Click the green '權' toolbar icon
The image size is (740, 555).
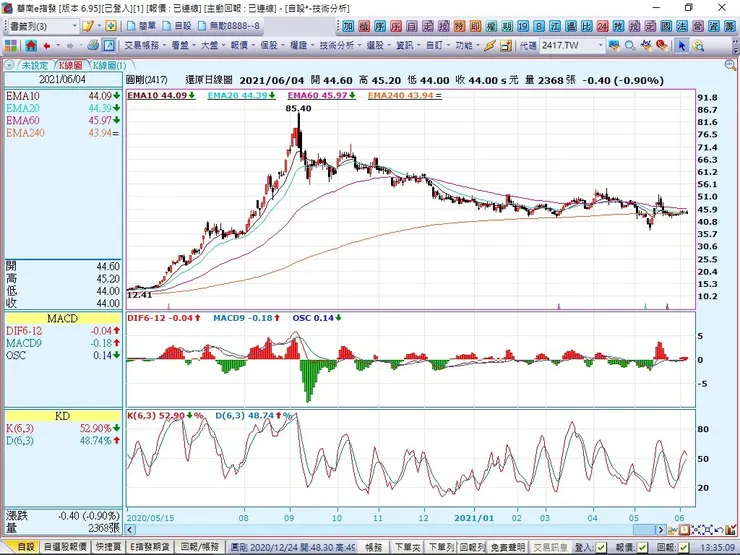[x=491, y=26]
